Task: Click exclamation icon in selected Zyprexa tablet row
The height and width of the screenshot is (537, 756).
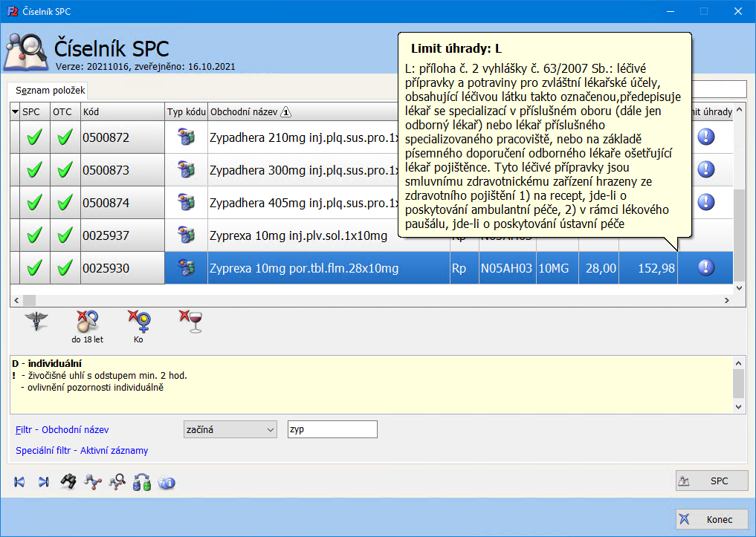Action: [706, 267]
